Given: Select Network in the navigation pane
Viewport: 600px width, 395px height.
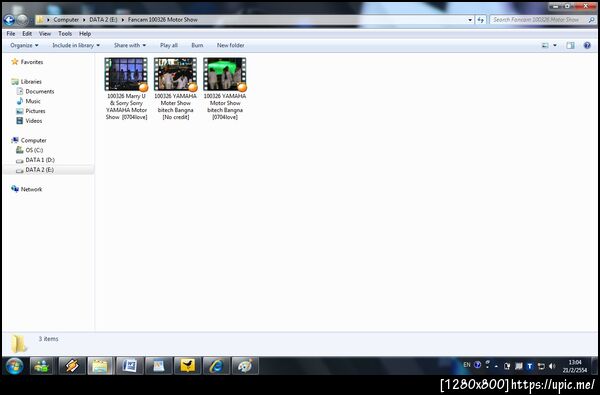Looking at the screenshot, I should [x=27, y=189].
